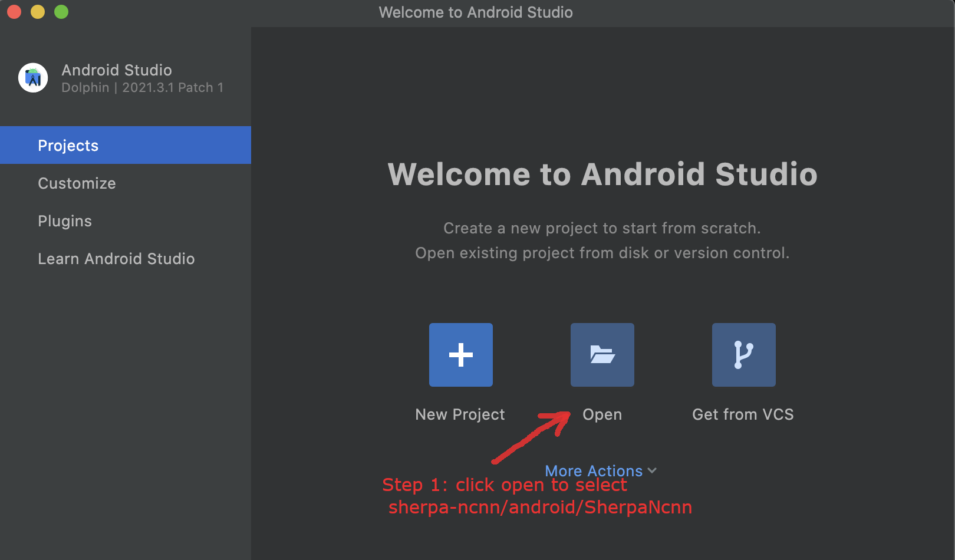
Task: Click the Welcome to Android Studio heading
Action: point(602,174)
